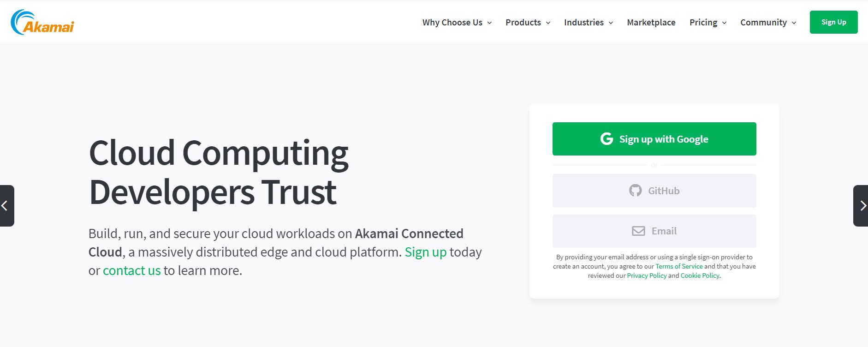Select the Google G icon on signup button
This screenshot has height=347, width=868.
(606, 138)
